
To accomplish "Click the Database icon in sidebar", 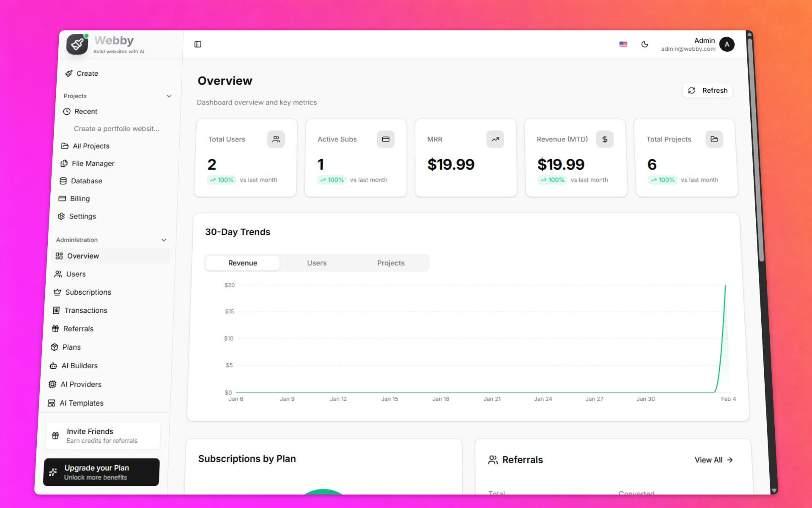I will tap(63, 181).
